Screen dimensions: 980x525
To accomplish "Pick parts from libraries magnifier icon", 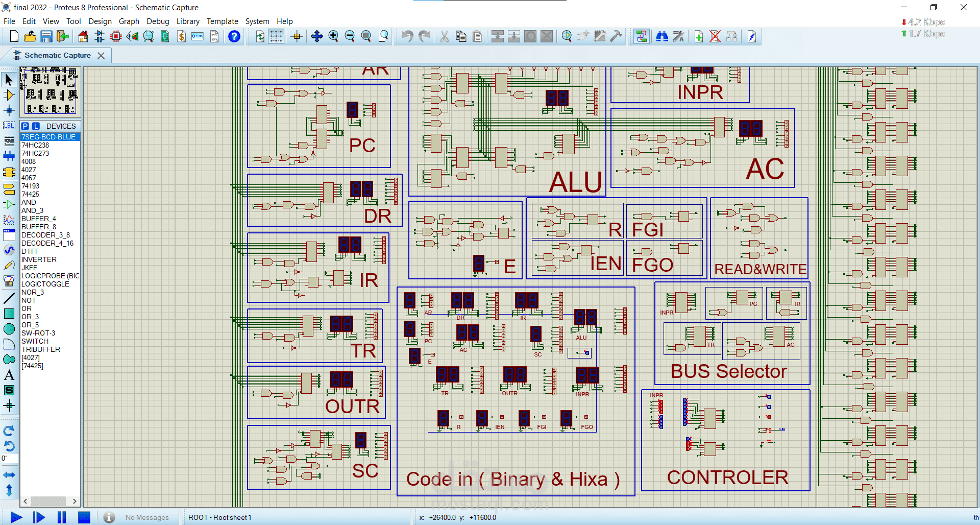I will pyautogui.click(x=567, y=36).
